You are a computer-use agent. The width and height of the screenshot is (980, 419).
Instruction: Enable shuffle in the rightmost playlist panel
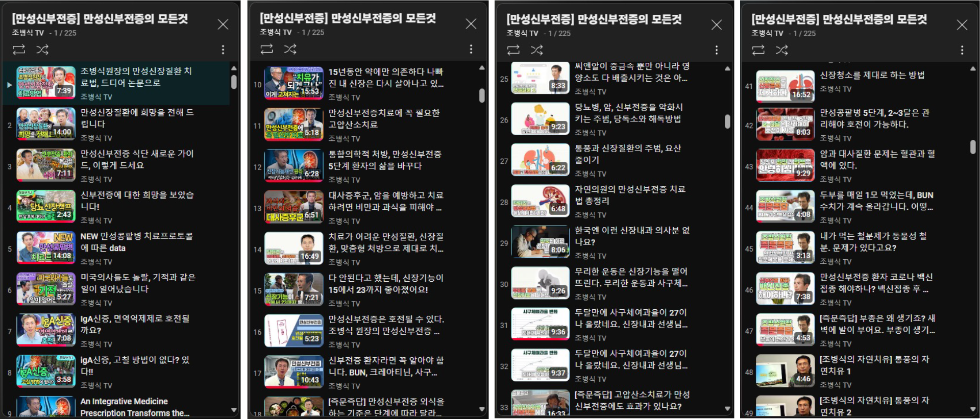click(781, 50)
